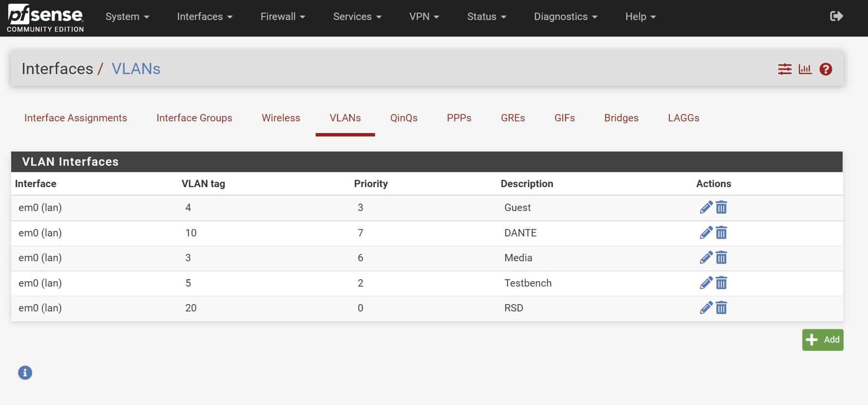Open the related settings sliders icon

(x=785, y=69)
